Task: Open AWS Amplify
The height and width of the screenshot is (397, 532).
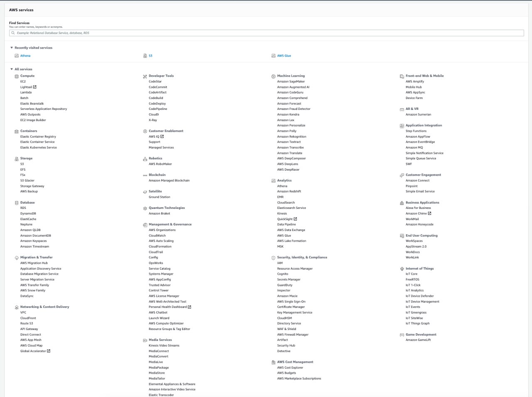Action: coord(415,82)
